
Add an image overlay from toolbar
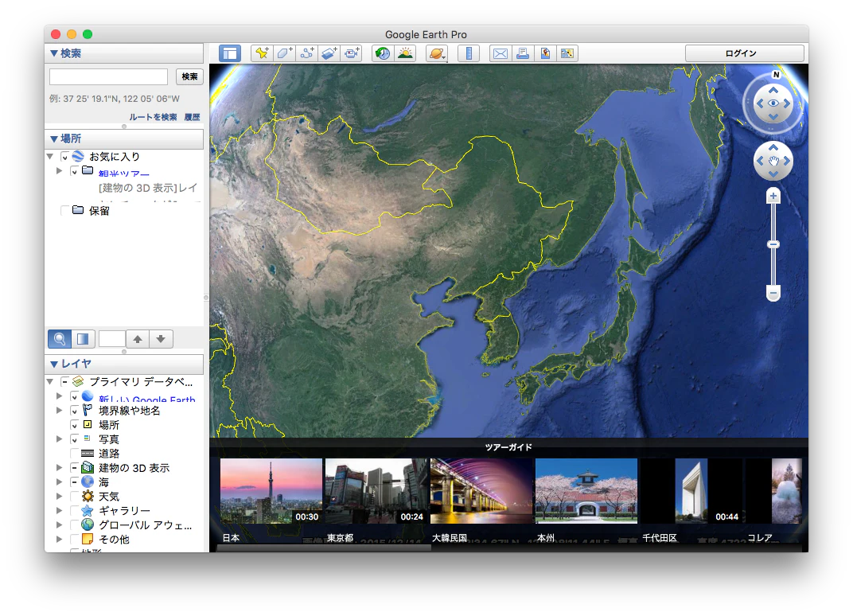point(329,53)
